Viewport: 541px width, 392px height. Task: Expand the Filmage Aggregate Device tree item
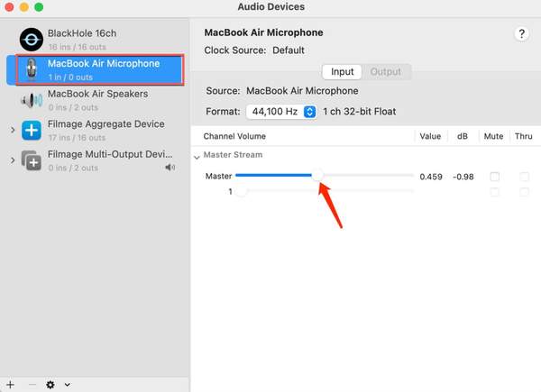(x=13, y=130)
